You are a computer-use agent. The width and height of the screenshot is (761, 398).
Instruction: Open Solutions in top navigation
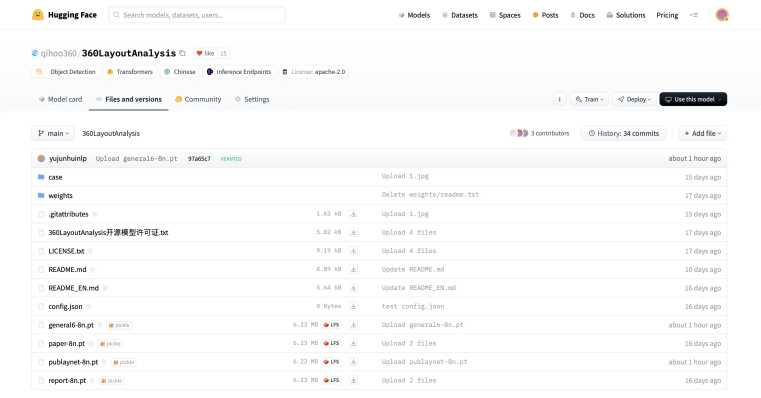[626, 15]
